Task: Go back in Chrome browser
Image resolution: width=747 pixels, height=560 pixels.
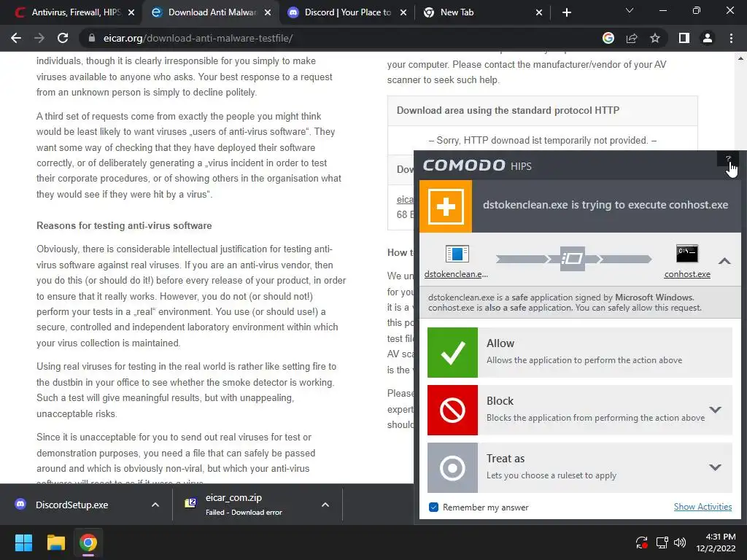Action: click(x=16, y=38)
